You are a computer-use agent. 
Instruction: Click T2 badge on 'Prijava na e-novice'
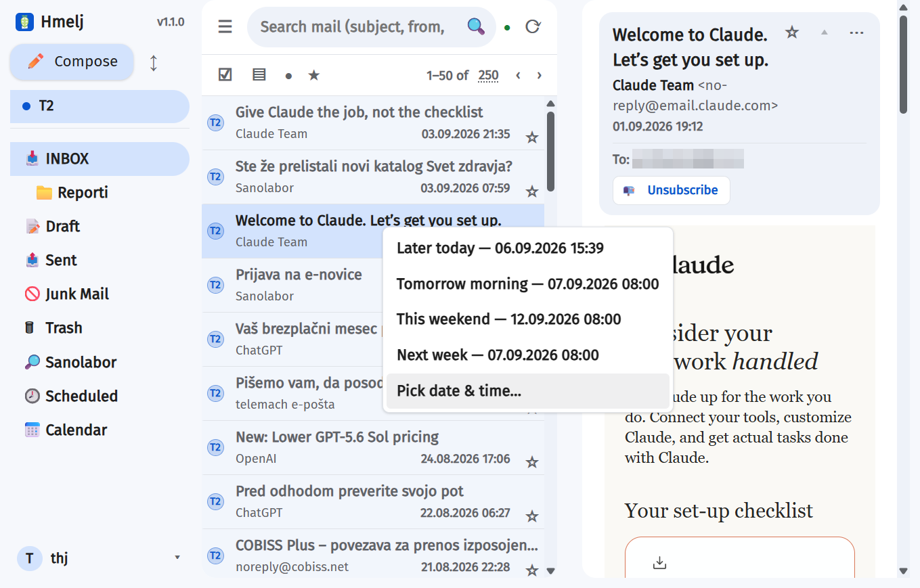coord(215,285)
